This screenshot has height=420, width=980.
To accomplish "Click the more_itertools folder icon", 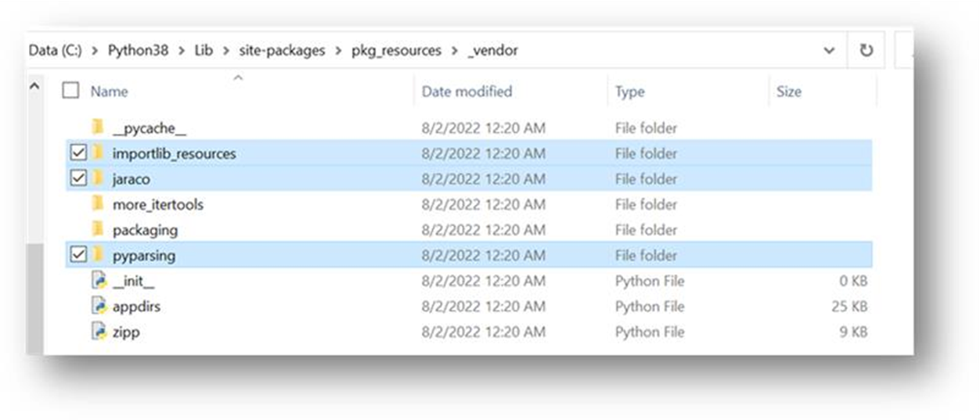I will pos(98,204).
